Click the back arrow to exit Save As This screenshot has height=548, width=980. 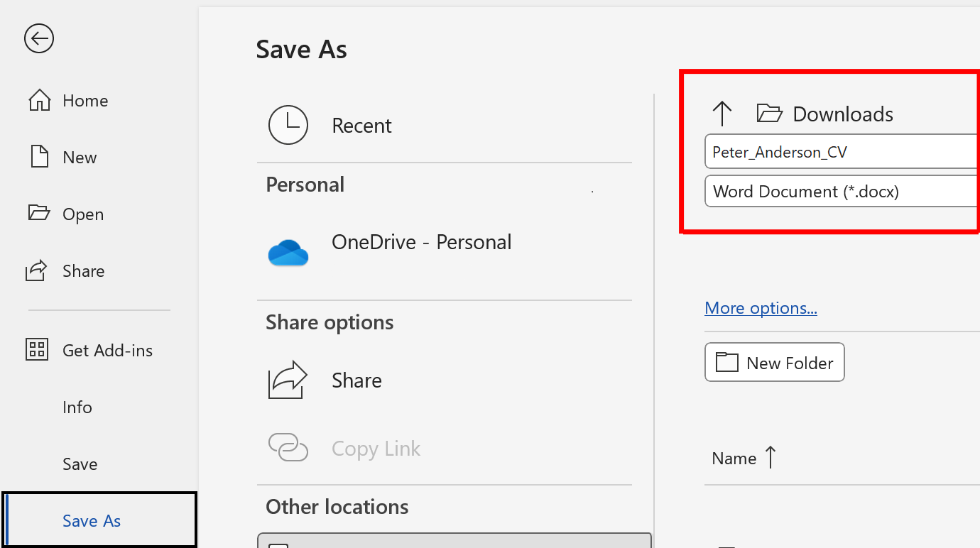click(x=38, y=38)
